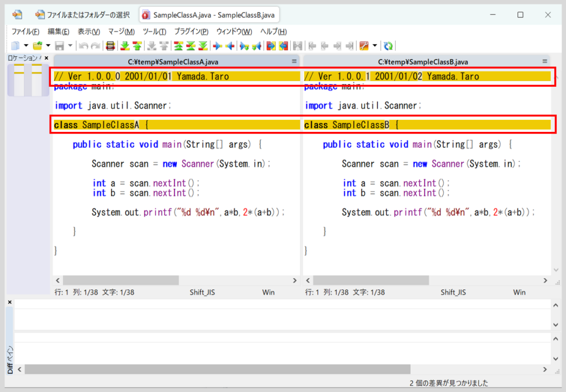The image size is (566, 392).
Task: Click the location pane overview map
Action: coord(28,80)
